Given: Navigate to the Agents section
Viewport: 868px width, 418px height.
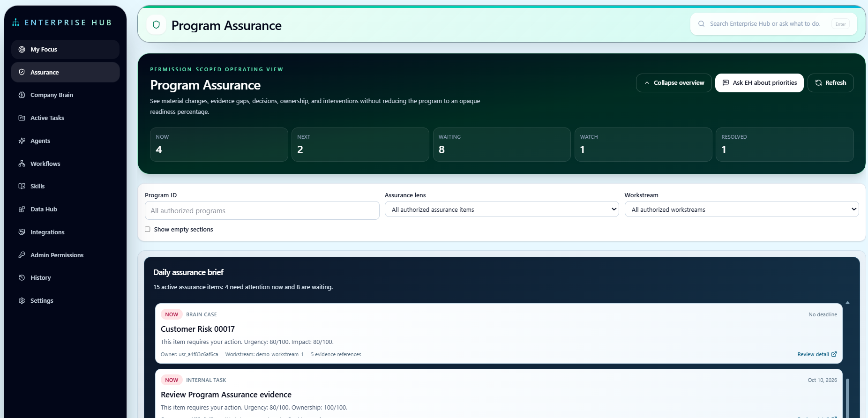Looking at the screenshot, I should [x=65, y=141].
